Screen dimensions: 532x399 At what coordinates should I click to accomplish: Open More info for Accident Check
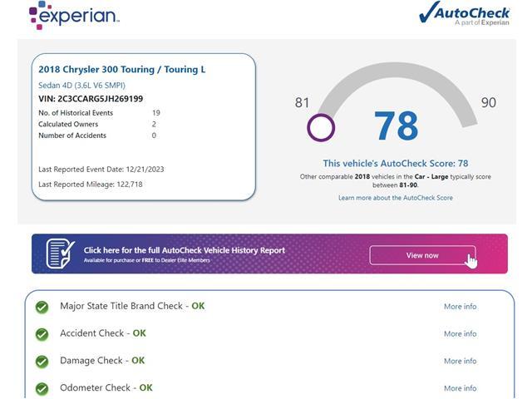(x=460, y=334)
